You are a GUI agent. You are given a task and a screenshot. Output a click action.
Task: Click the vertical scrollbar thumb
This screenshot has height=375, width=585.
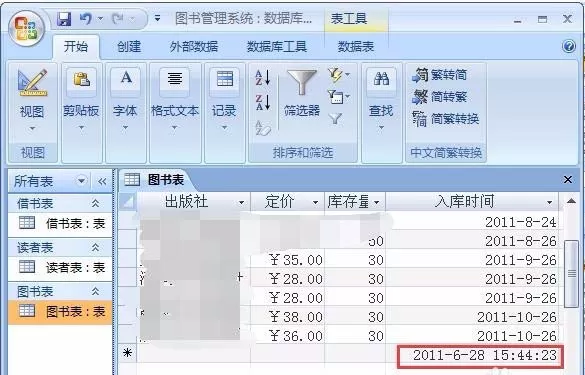[x=572, y=274]
